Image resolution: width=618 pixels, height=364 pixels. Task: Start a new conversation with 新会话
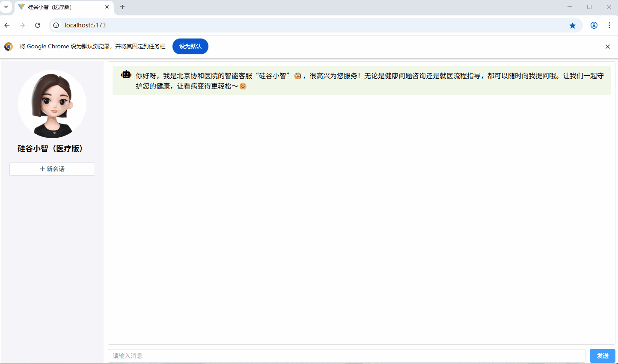click(x=52, y=169)
